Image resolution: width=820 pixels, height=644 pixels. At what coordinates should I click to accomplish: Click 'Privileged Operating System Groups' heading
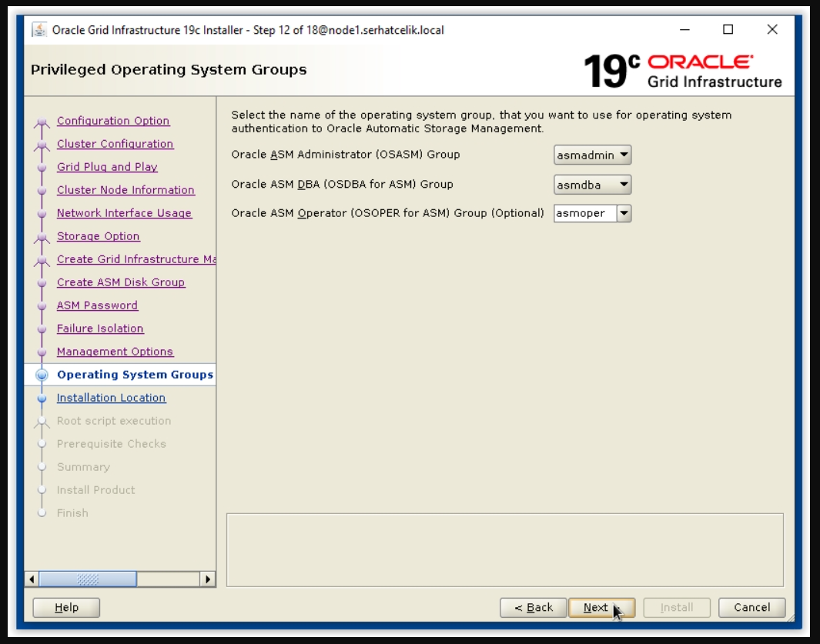coord(169,69)
